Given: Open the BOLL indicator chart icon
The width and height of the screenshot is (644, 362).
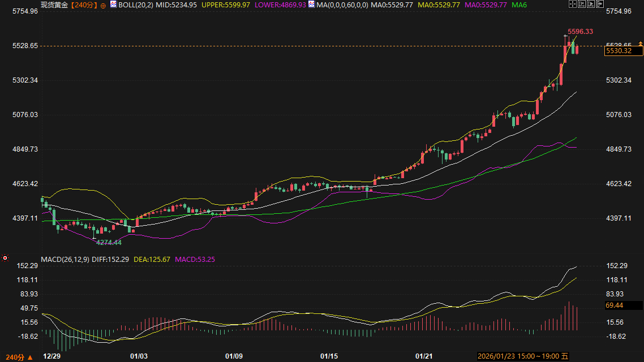Looking at the screenshot, I should pyautogui.click(x=113, y=5).
